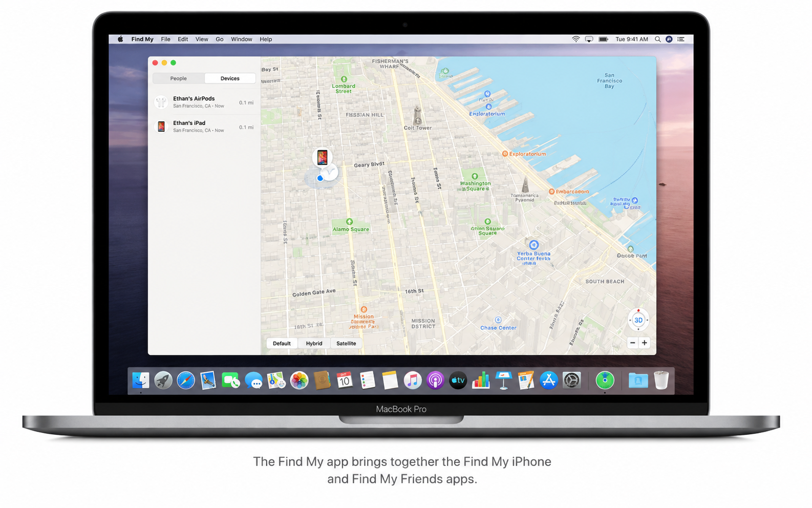Open Maps app in the Dock
Image resolution: width=812 pixels, height=508 pixels.
276,380
